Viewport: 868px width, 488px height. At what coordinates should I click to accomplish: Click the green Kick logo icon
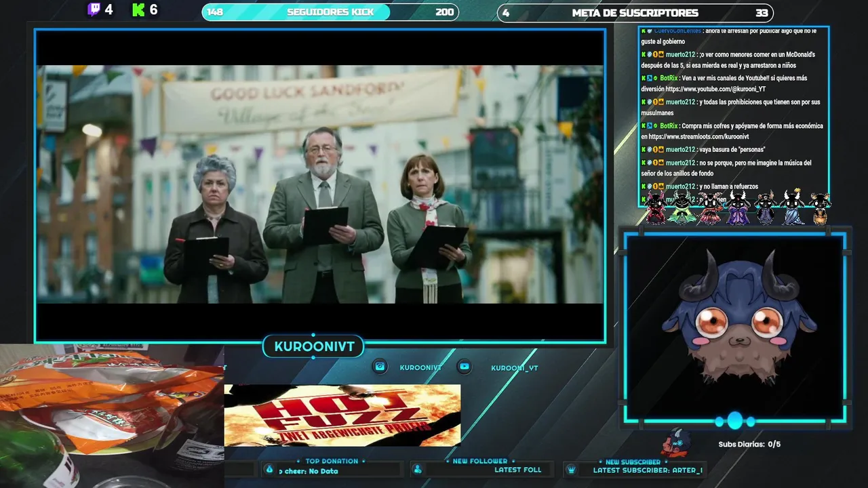(x=139, y=9)
